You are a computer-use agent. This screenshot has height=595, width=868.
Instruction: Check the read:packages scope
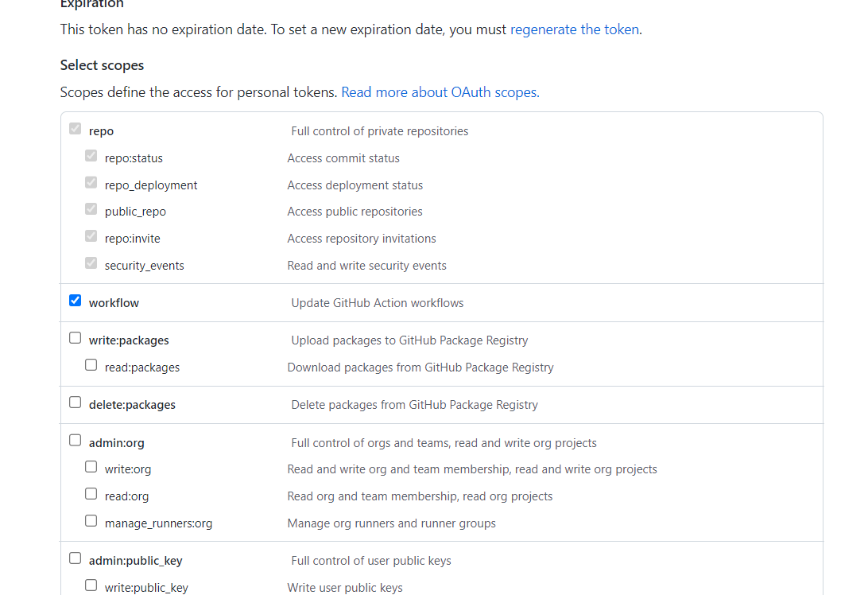click(x=91, y=364)
